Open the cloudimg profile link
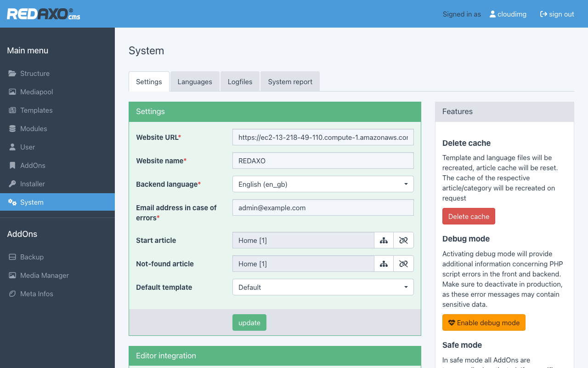 508,14
